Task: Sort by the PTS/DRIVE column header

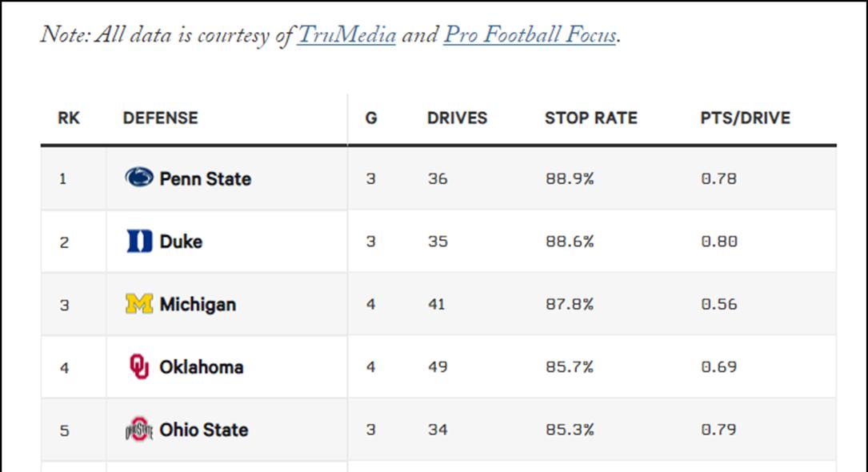Action: [x=745, y=118]
